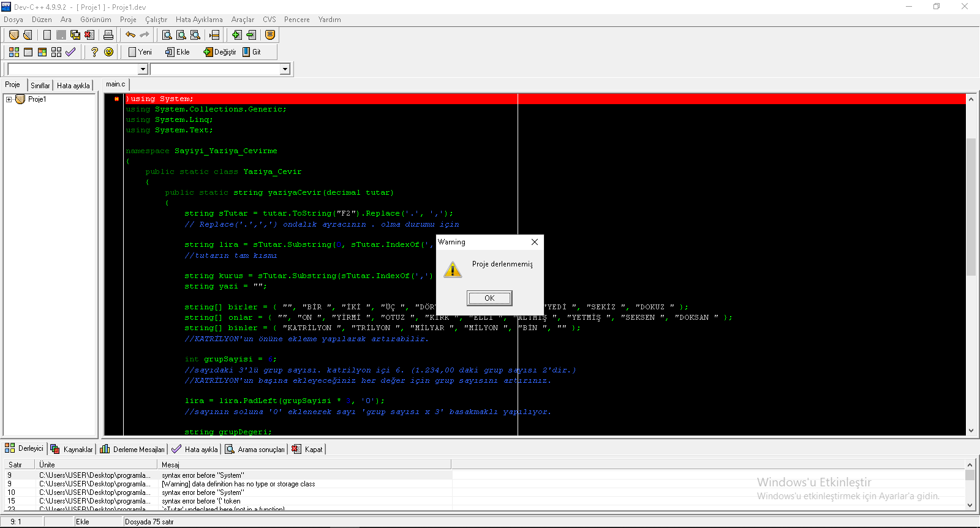The width and height of the screenshot is (980, 528).
Task: Click the Değiştir button
Action: click(x=220, y=52)
